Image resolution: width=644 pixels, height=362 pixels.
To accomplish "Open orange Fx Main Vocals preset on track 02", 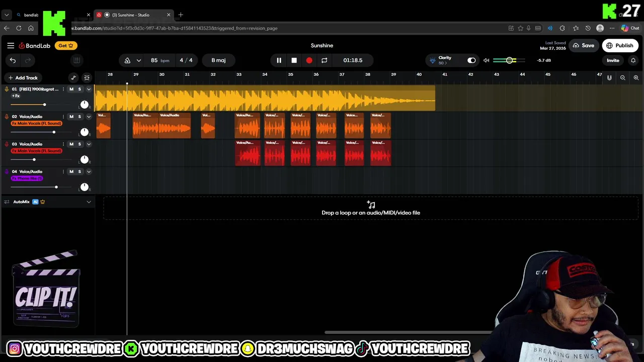I will 36,123.
